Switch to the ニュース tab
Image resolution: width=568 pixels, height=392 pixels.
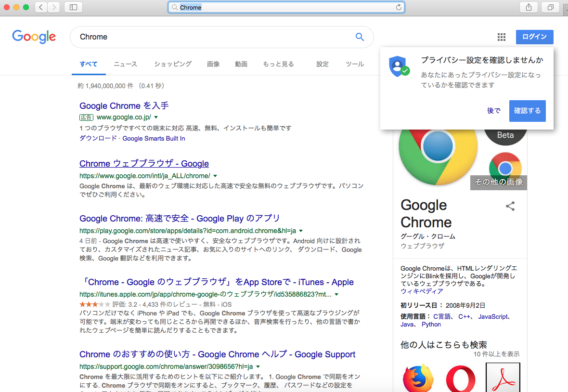pos(125,64)
